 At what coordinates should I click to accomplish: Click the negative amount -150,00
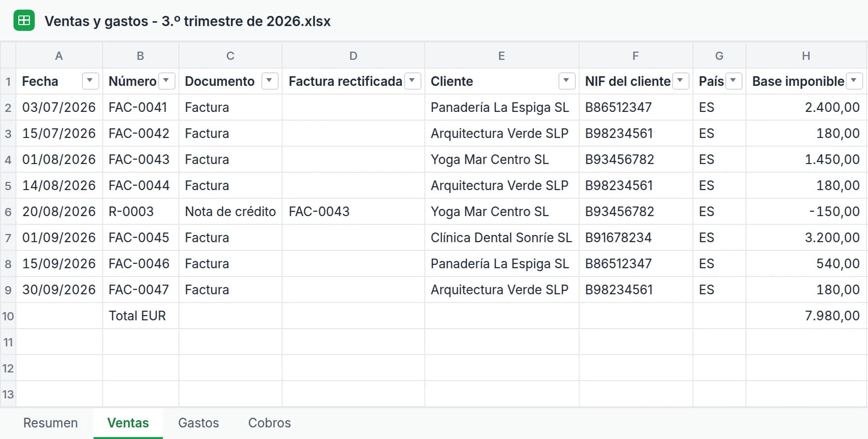[x=806, y=211]
